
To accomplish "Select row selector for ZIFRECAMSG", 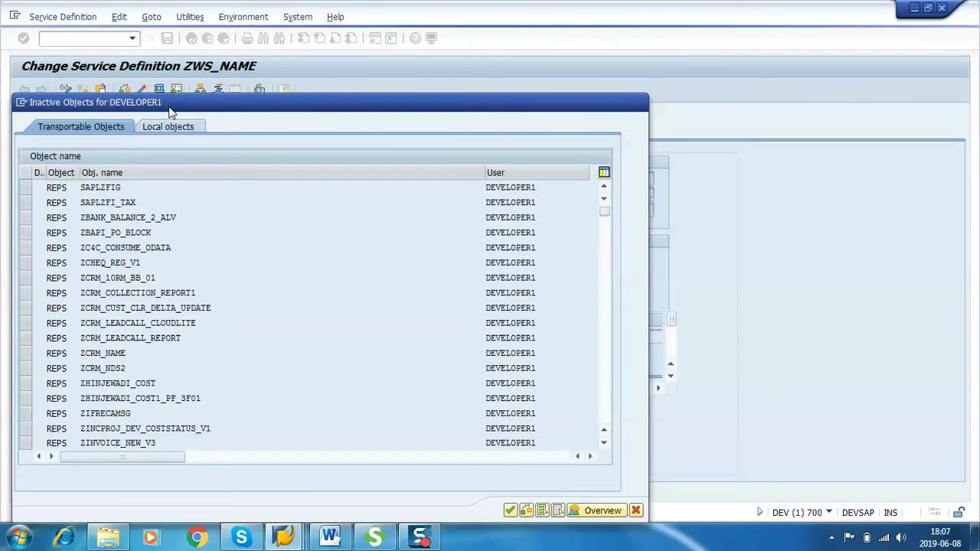I will tap(26, 413).
